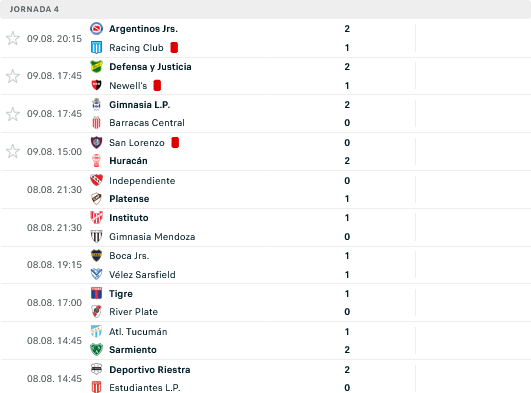This screenshot has width=531, height=393.
Task: Click the Tigre club crest
Action: click(97, 293)
